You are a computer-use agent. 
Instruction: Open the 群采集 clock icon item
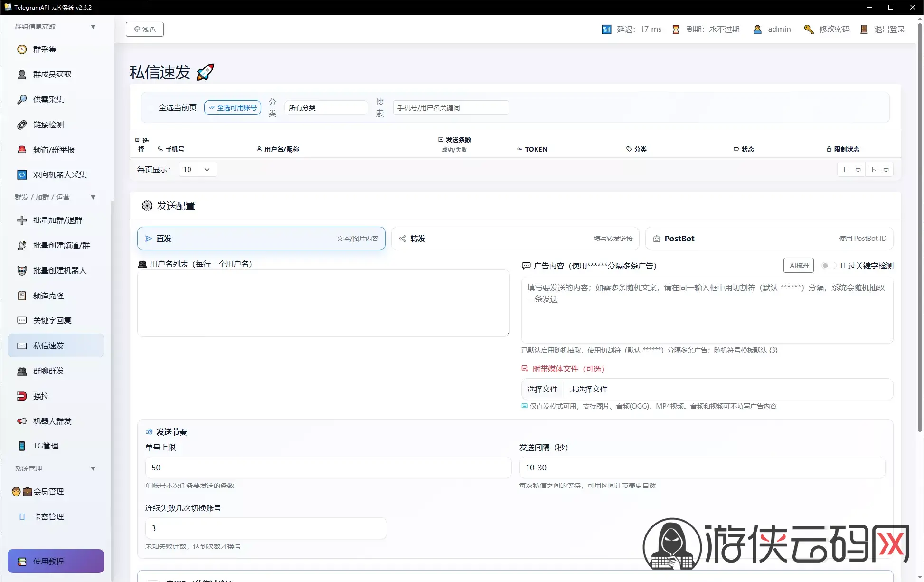pyautogui.click(x=22, y=49)
